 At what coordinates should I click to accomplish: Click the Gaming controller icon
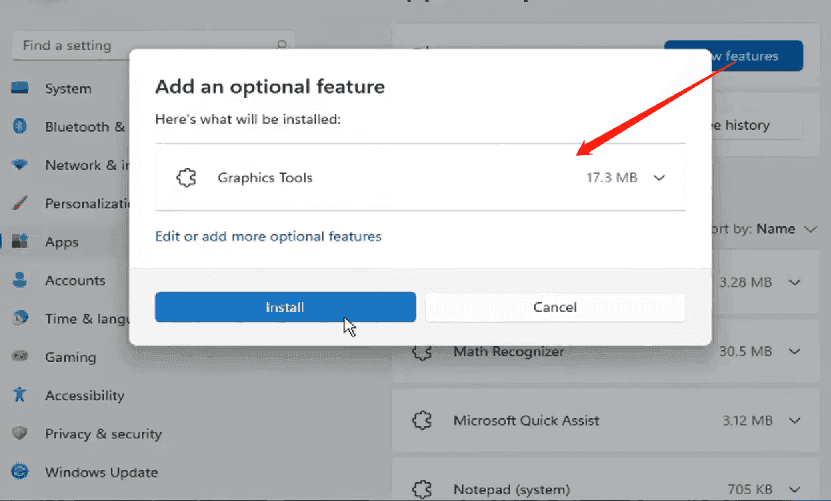(20, 356)
